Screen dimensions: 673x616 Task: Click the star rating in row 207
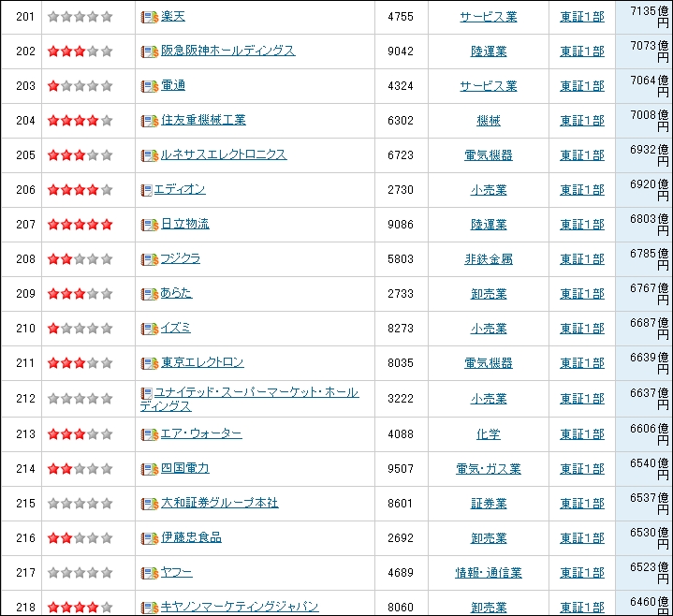pos(80,225)
